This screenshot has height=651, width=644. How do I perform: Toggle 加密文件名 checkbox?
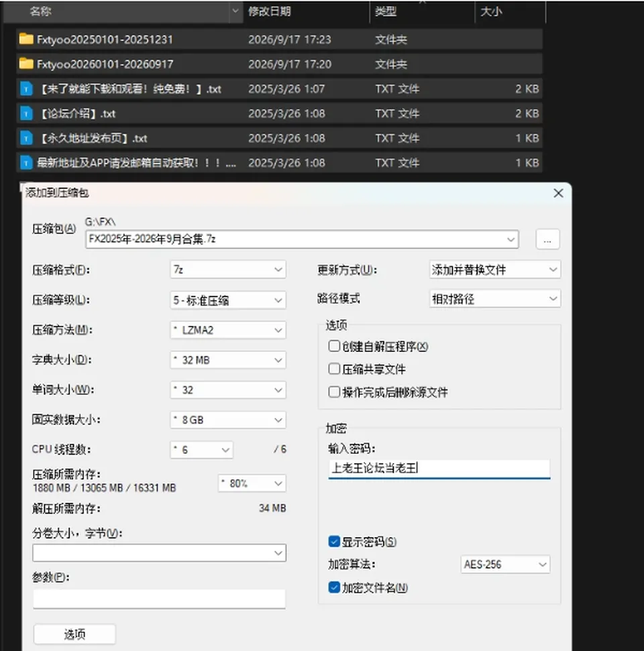point(334,587)
